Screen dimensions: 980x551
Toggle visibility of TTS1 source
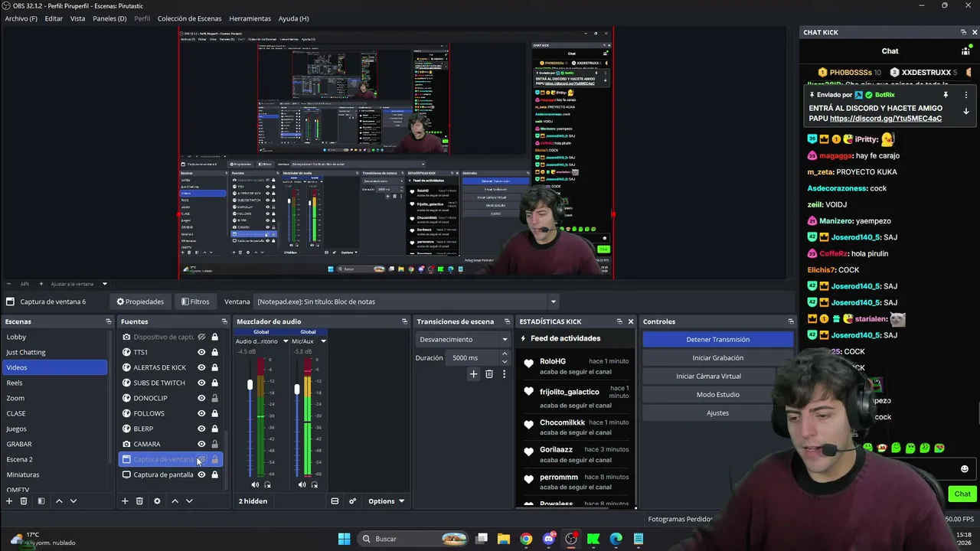pyautogui.click(x=201, y=352)
